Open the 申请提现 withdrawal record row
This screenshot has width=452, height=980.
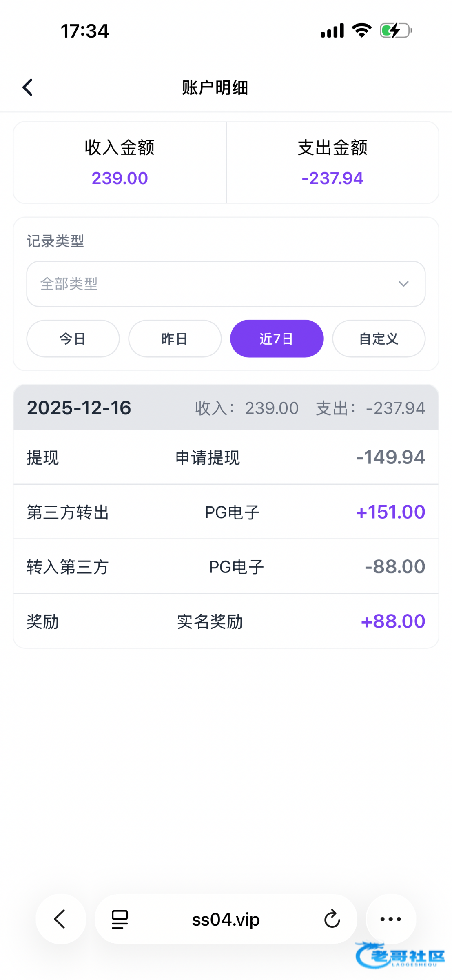pos(226,457)
